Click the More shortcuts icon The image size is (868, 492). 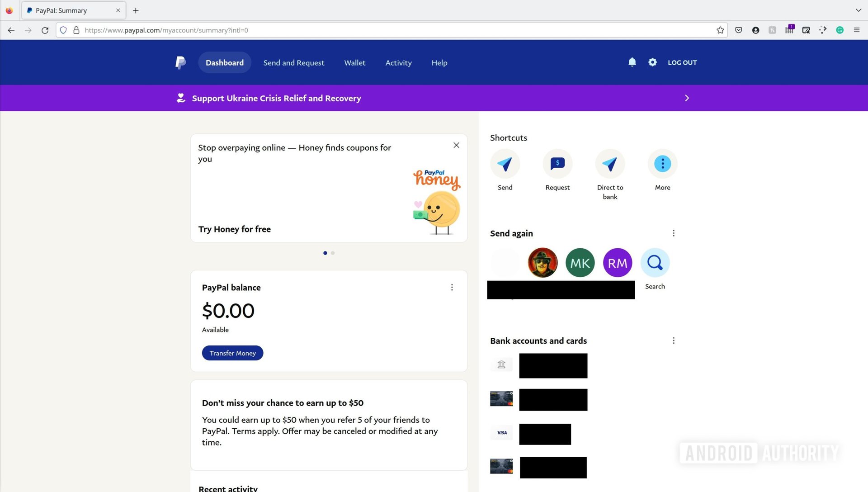pyautogui.click(x=662, y=163)
